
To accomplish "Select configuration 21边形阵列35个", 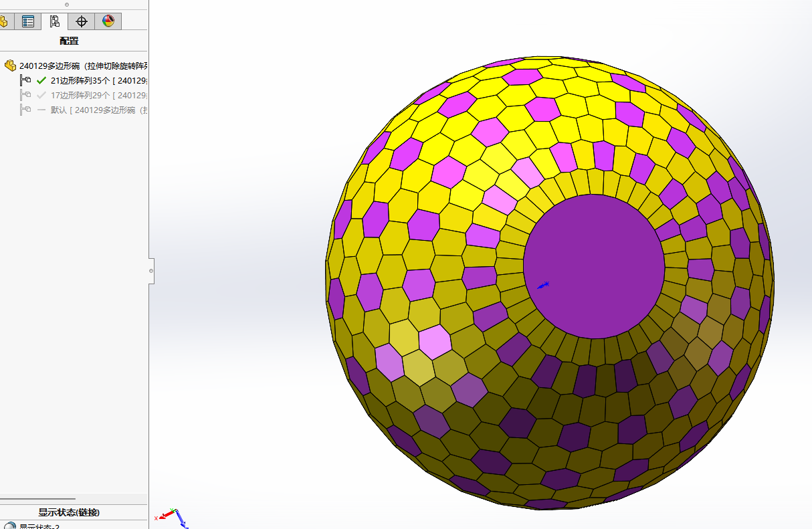I will click(99, 80).
